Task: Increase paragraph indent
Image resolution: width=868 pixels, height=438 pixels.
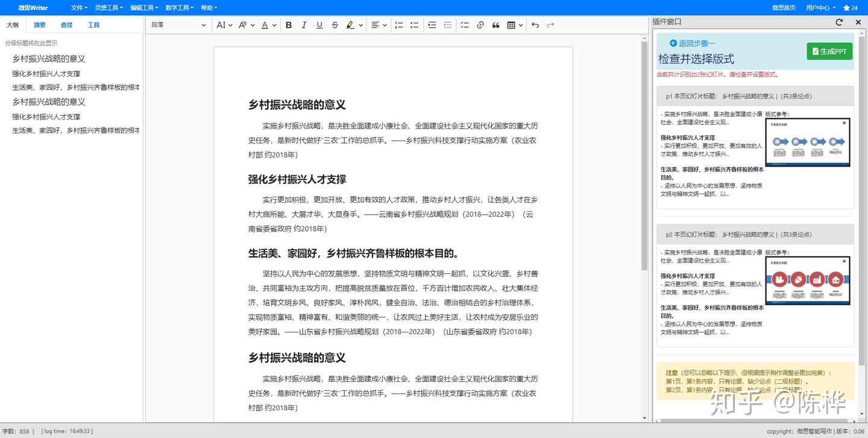Action: point(432,25)
